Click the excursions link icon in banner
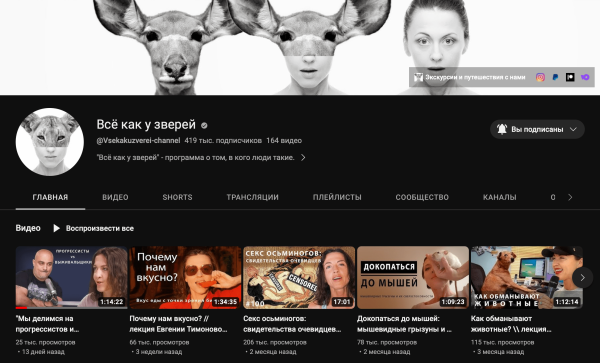This screenshot has width=600, height=363. click(418, 77)
